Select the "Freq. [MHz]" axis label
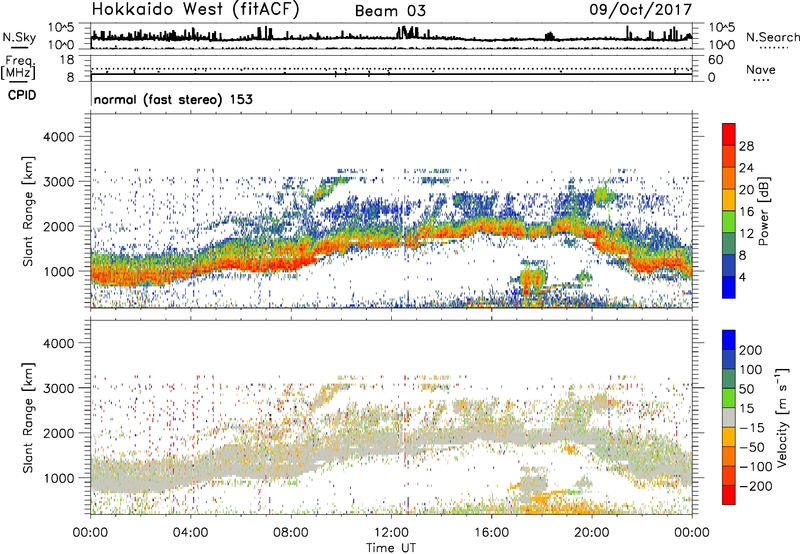The height and width of the screenshot is (554, 800). (18, 68)
